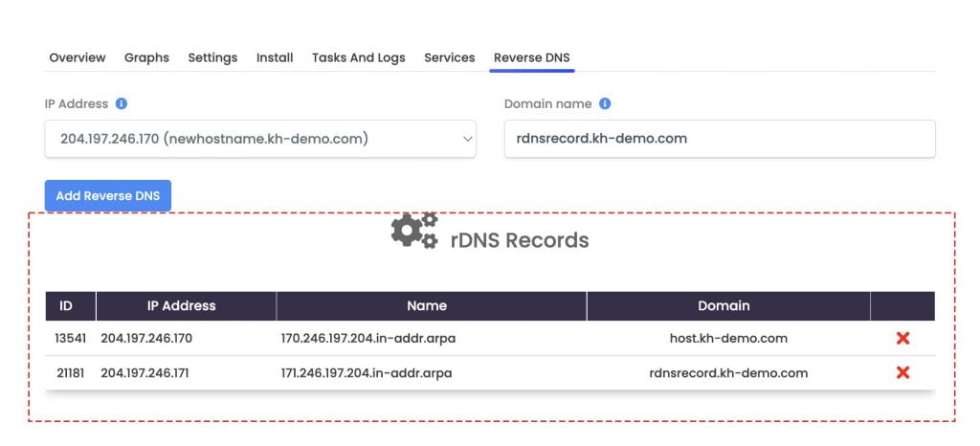
Task: Open the Overview tab
Action: (x=78, y=57)
